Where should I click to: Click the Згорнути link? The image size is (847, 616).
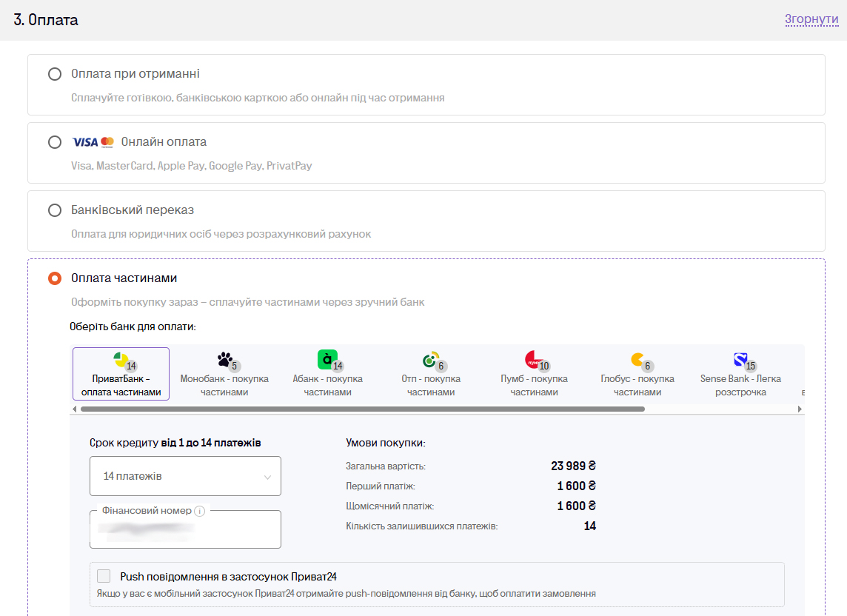811,19
